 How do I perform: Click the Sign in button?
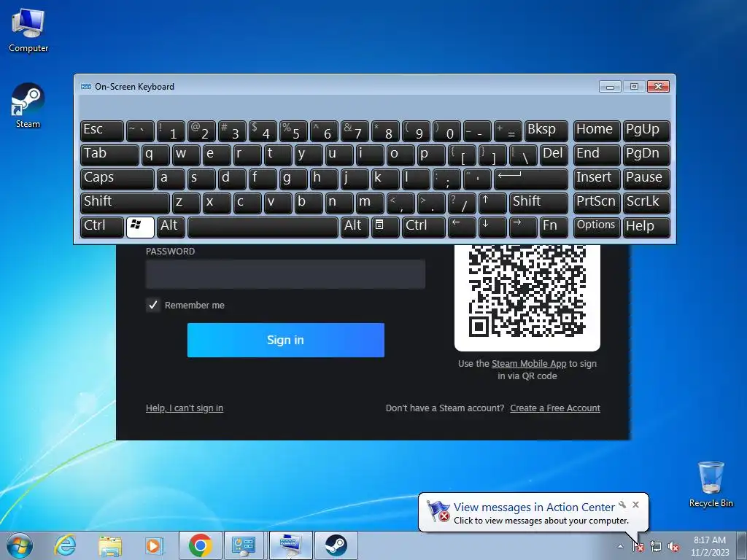click(x=286, y=340)
